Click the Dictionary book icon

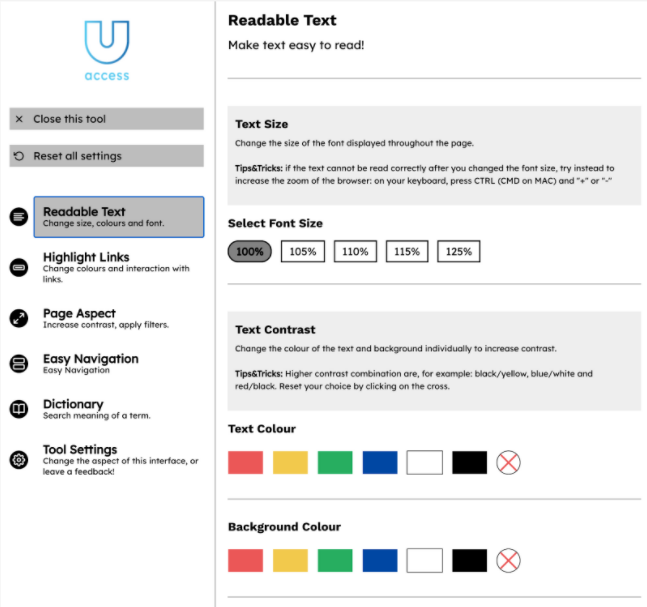click(x=19, y=409)
